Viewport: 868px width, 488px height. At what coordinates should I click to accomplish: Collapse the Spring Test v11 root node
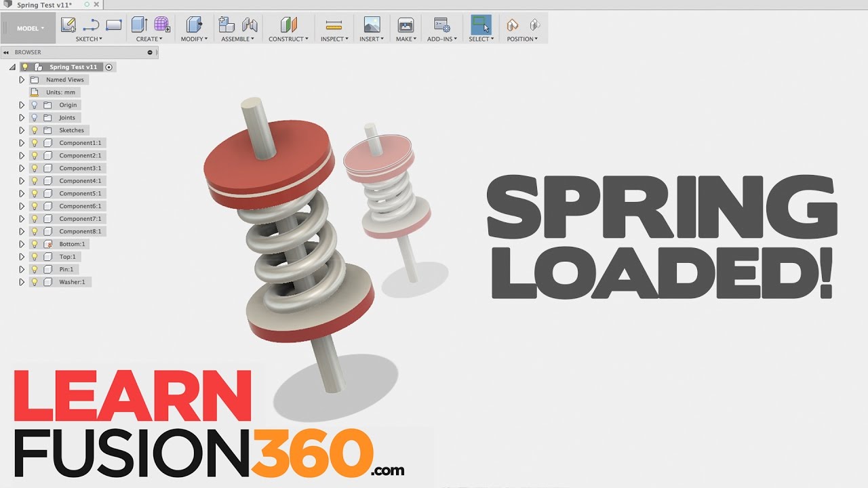[x=12, y=68]
